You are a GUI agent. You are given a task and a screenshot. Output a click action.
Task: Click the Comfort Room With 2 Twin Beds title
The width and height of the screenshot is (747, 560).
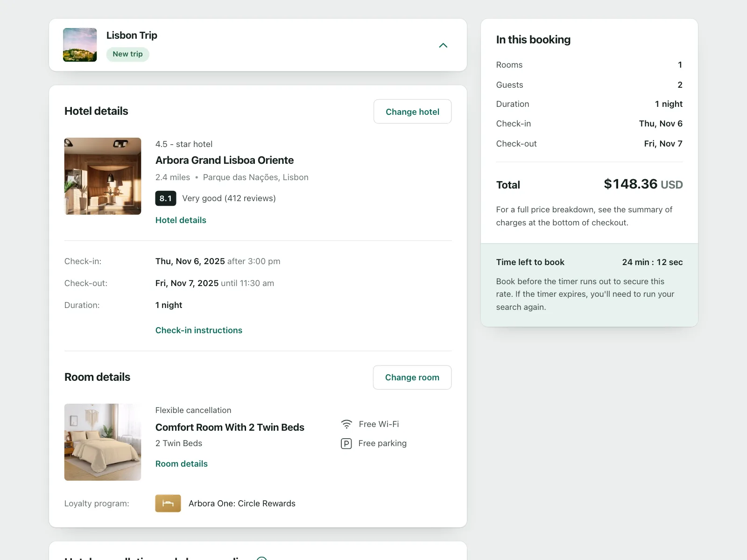point(230,427)
